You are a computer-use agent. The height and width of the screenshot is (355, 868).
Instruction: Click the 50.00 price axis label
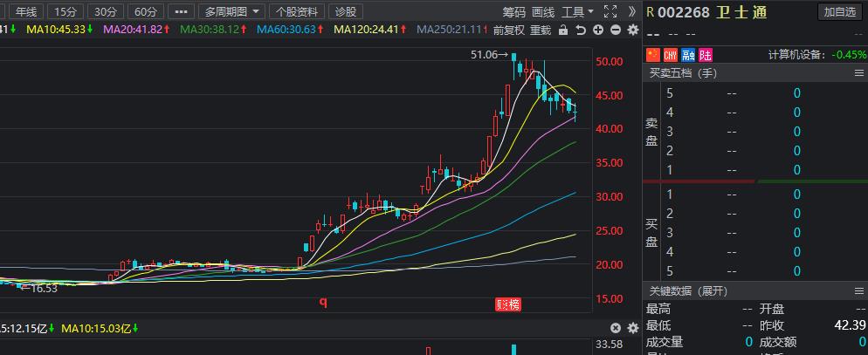click(609, 61)
